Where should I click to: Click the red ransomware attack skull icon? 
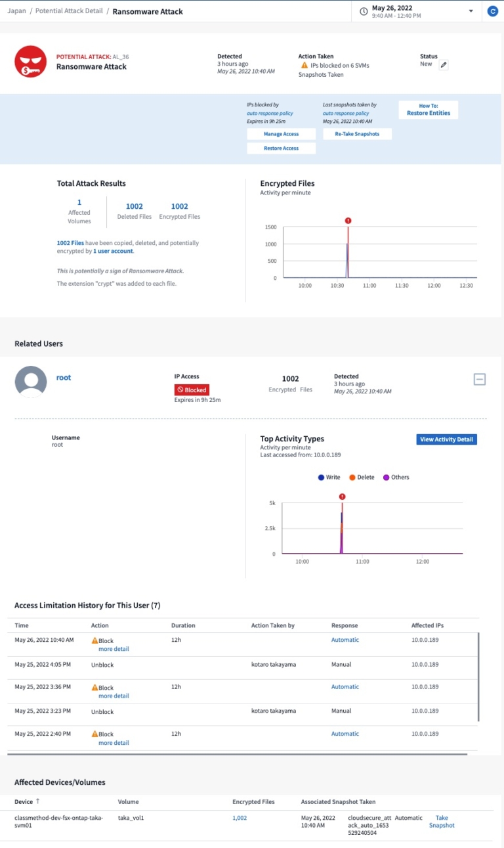pyautogui.click(x=30, y=62)
